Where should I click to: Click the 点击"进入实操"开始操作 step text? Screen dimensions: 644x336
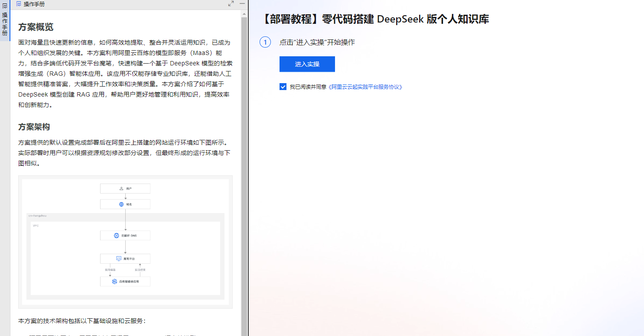pos(317,42)
